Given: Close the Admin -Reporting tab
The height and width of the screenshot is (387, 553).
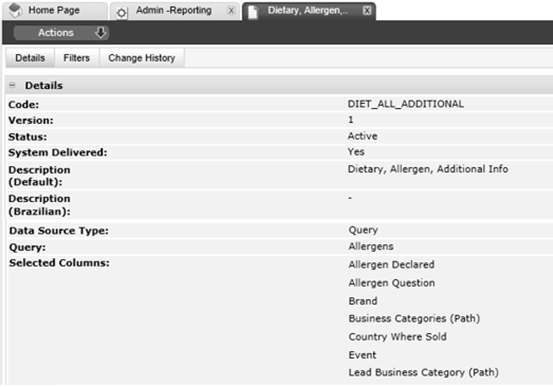Looking at the screenshot, I should coord(231,11).
